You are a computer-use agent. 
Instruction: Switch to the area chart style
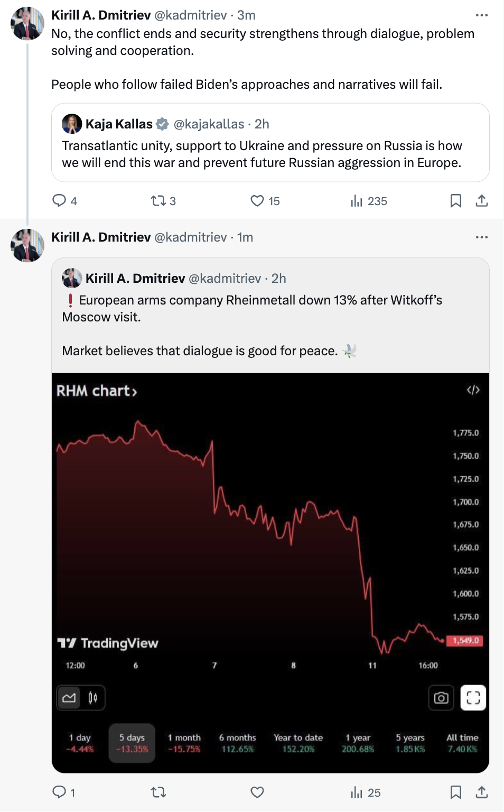pos(69,698)
